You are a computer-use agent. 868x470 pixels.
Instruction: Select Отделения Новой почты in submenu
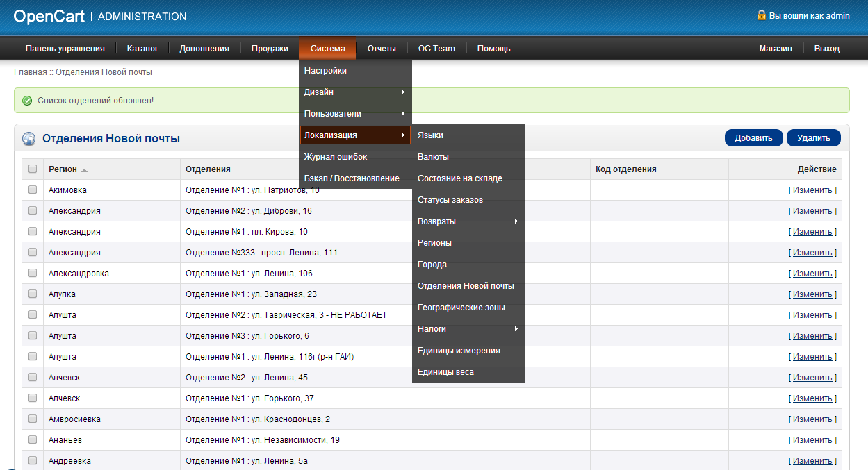click(466, 286)
